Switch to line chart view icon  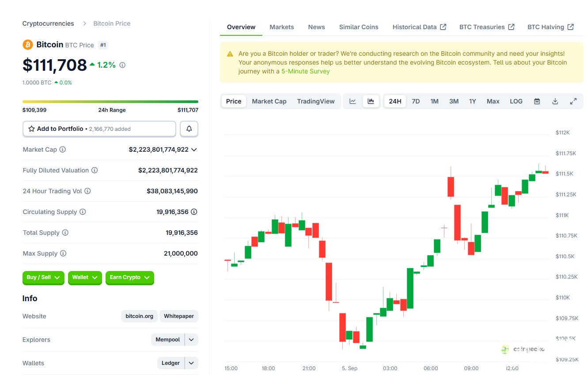point(353,101)
